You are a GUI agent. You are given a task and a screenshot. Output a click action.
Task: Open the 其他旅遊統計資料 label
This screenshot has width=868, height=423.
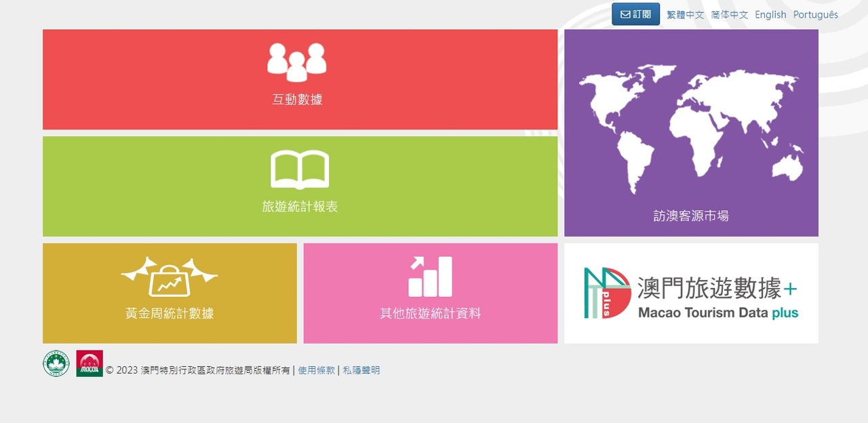tap(430, 313)
